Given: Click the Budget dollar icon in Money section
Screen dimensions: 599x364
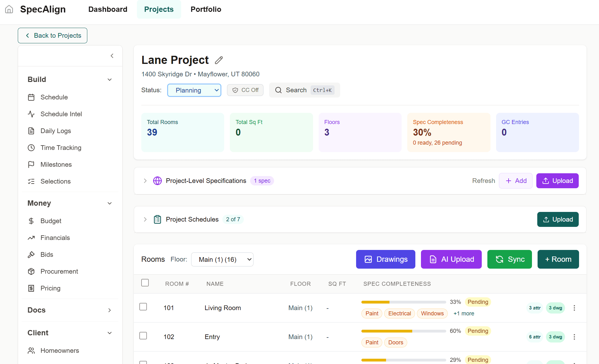Looking at the screenshot, I should (31, 221).
